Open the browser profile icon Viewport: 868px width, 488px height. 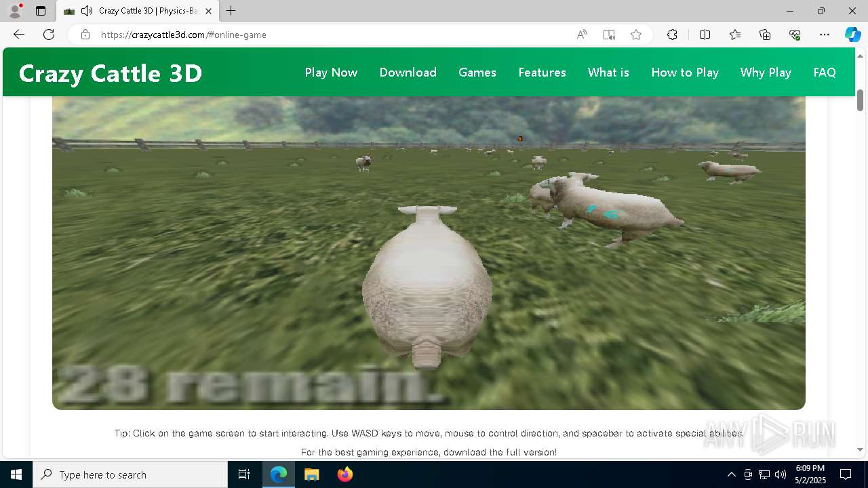point(15,11)
